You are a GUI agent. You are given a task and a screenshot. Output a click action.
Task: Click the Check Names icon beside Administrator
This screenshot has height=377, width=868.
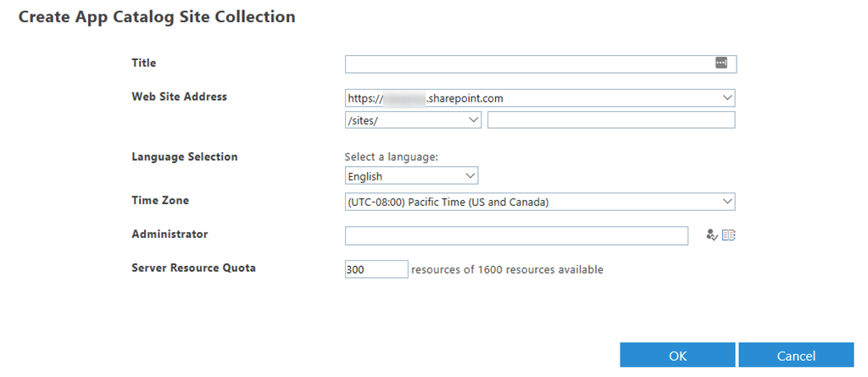[x=711, y=236]
